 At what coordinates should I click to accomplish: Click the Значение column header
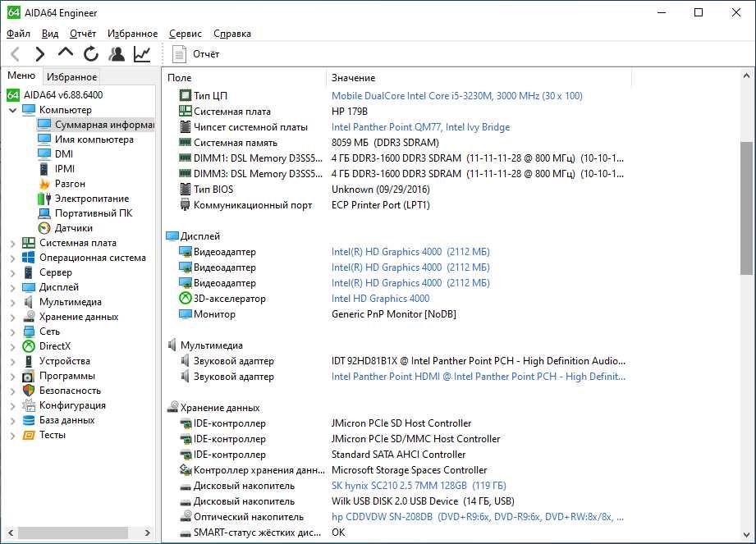pyautogui.click(x=479, y=78)
